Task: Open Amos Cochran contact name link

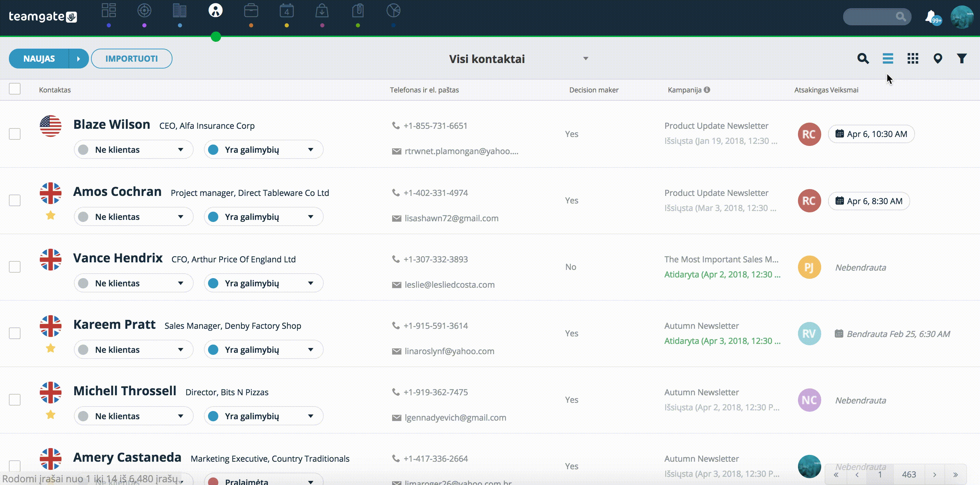Action: pos(117,191)
